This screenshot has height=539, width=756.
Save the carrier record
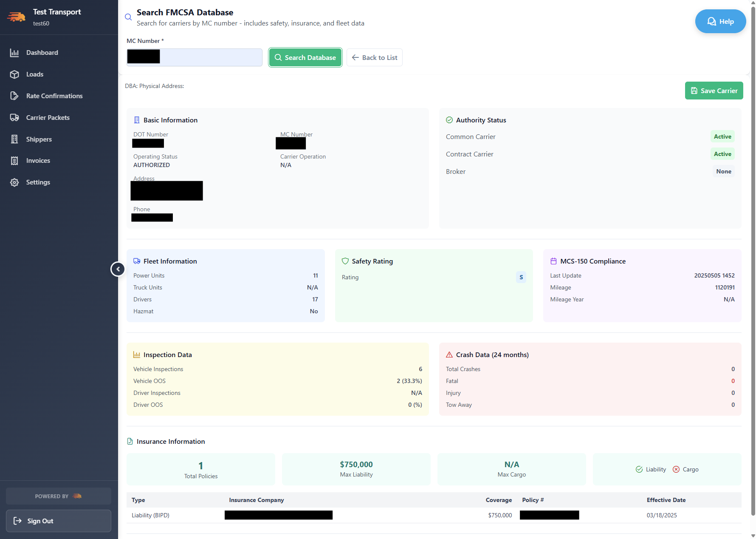coord(714,91)
